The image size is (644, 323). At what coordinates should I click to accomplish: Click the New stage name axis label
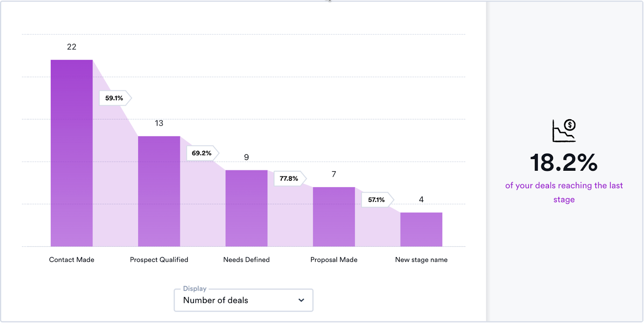point(421,260)
